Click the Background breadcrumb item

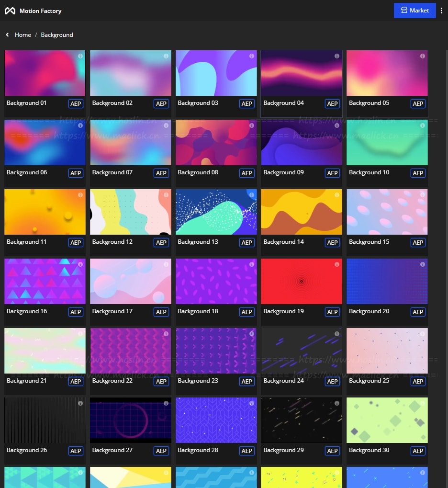[x=57, y=35]
